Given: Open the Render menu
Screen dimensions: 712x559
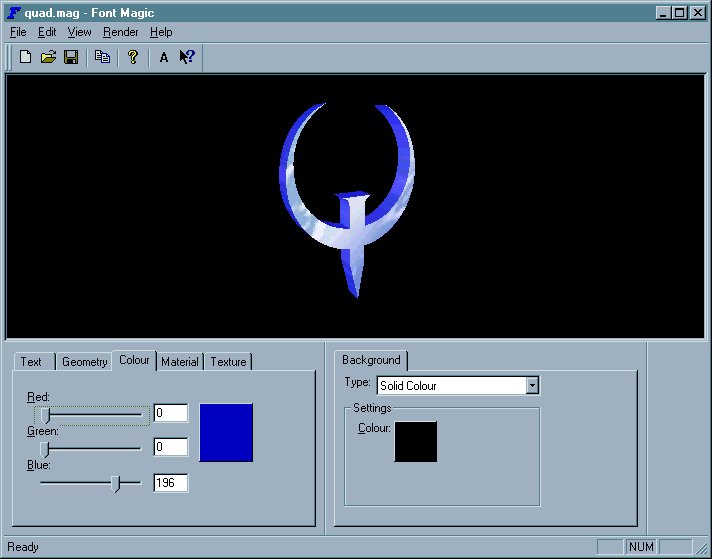Looking at the screenshot, I should pos(121,32).
